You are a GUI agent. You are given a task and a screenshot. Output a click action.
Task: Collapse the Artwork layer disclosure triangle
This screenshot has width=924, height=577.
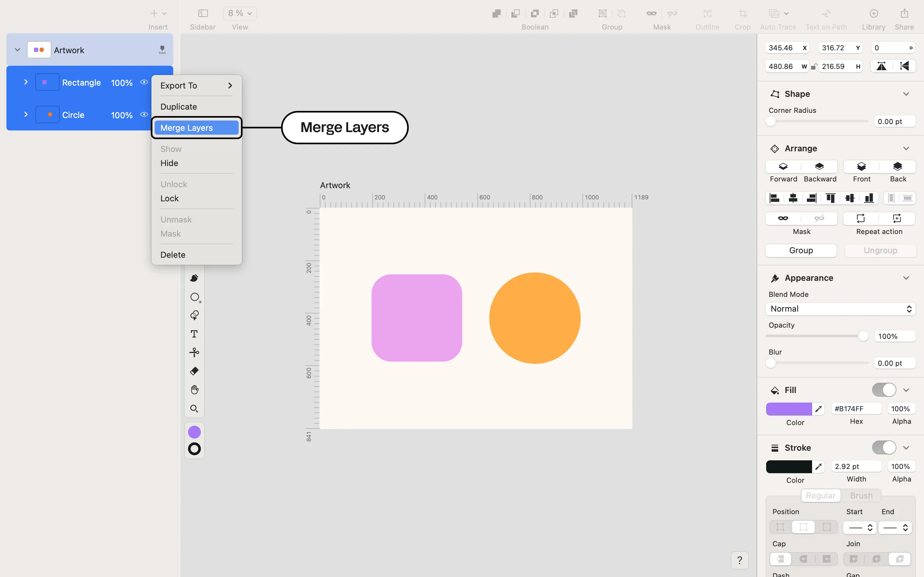tap(17, 49)
